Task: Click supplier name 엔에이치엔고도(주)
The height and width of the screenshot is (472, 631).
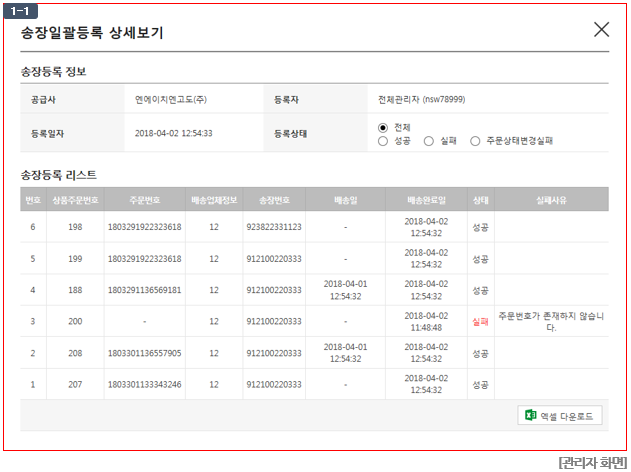Action: pos(171,99)
